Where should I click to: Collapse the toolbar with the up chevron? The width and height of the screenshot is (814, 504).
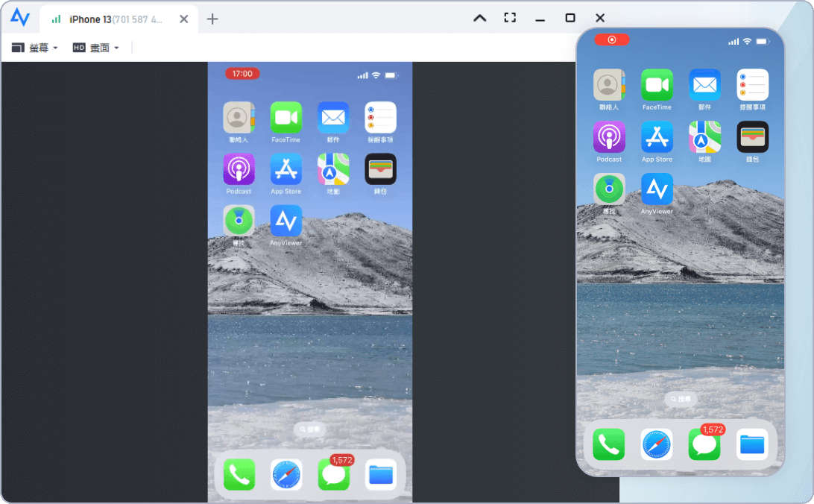[480, 18]
